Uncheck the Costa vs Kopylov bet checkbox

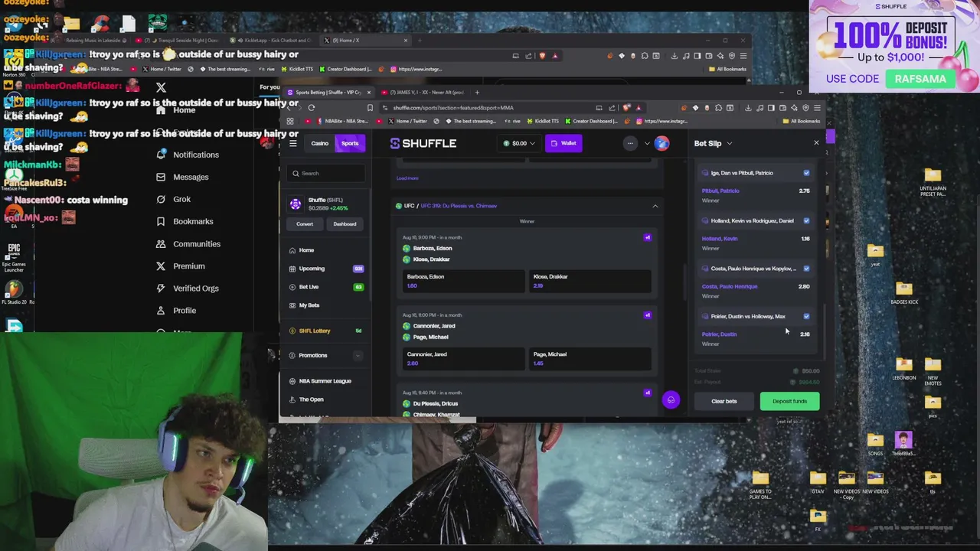click(806, 269)
